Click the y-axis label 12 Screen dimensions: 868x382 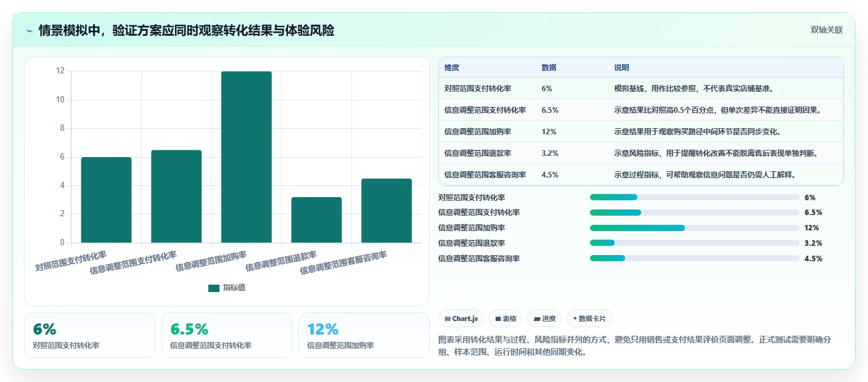(x=60, y=71)
